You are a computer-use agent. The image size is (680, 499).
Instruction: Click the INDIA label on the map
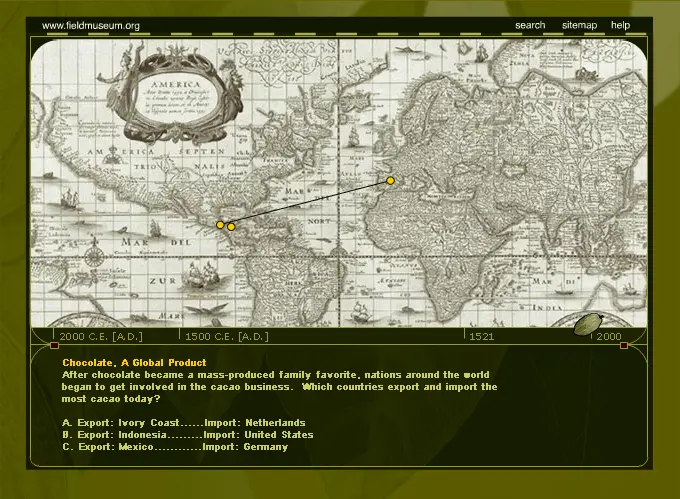pos(547,308)
